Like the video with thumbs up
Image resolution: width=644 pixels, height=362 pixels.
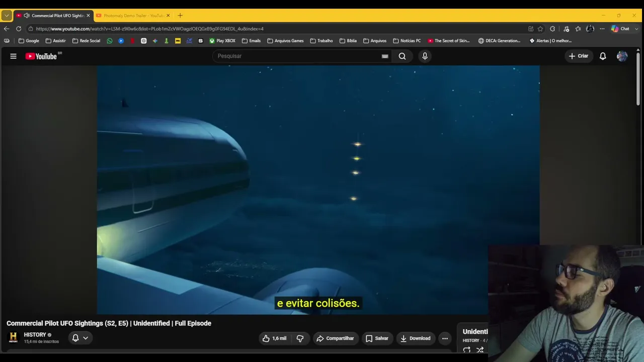click(x=275, y=338)
